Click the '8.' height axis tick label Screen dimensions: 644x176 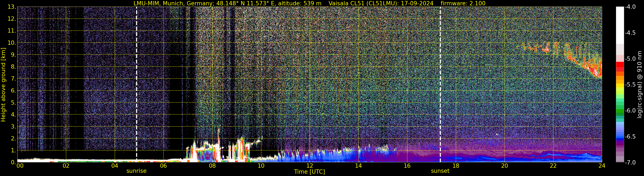click(x=13, y=67)
